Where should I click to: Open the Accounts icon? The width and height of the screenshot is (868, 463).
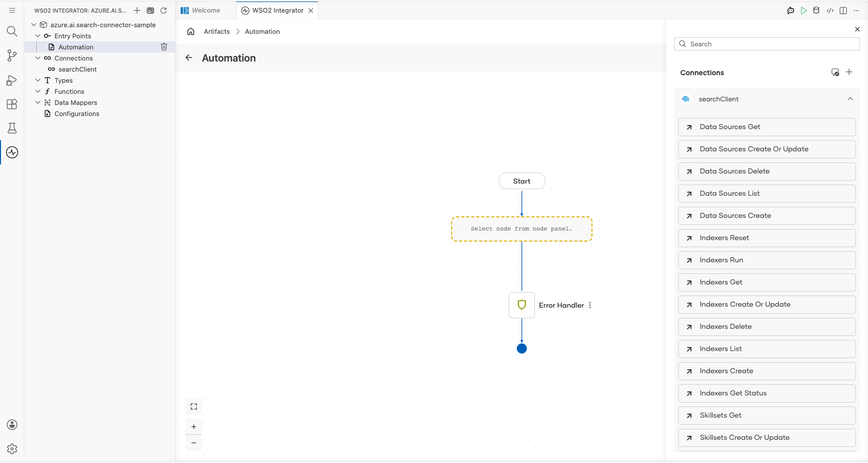12,425
